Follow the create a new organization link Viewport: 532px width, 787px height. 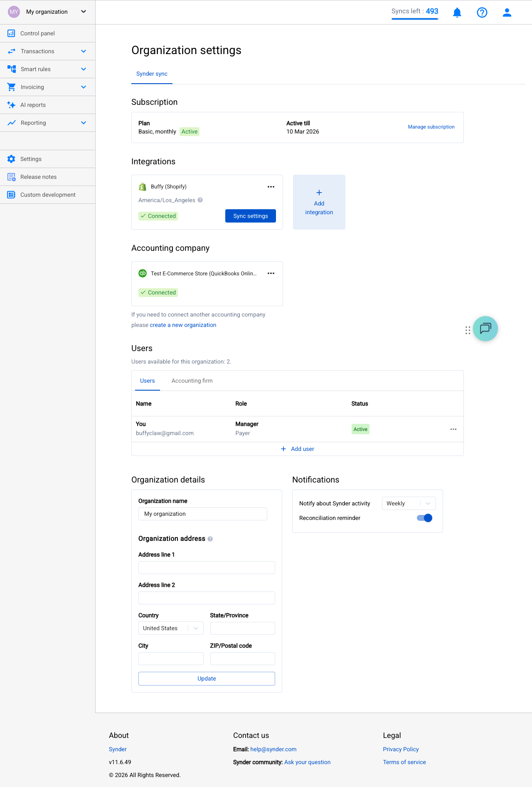click(183, 325)
